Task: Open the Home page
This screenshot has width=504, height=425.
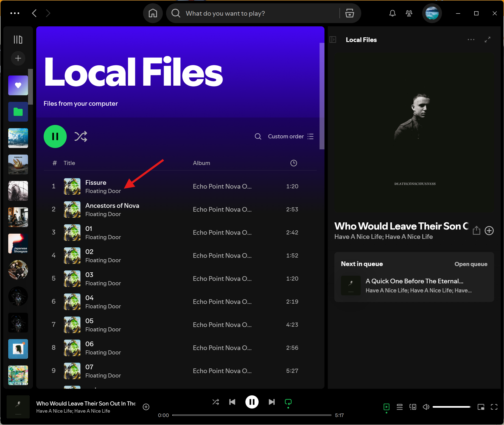Action: click(x=153, y=13)
